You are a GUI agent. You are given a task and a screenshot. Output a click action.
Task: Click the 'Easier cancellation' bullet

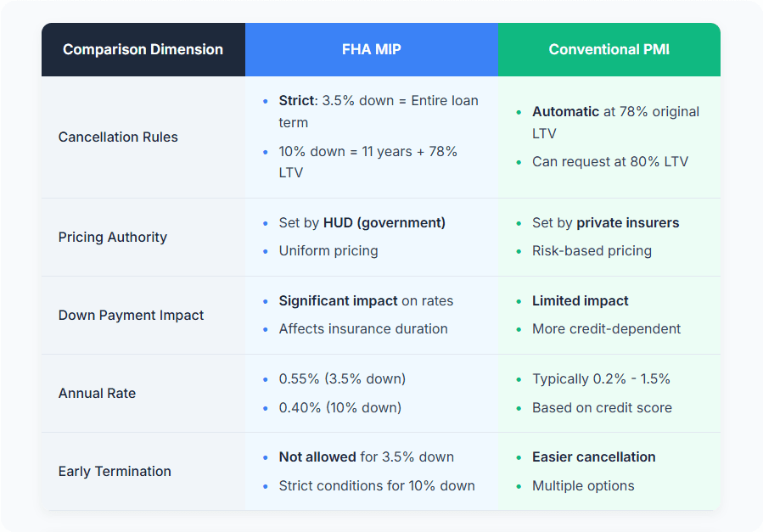click(593, 456)
